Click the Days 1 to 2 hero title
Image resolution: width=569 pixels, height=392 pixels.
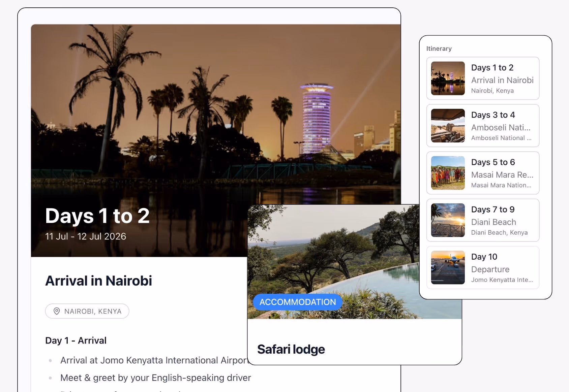[97, 216]
